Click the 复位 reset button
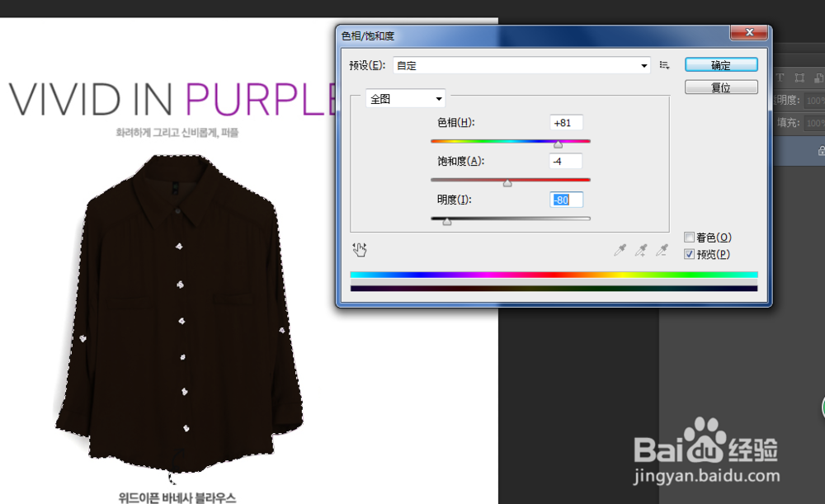Image resolution: width=825 pixels, height=504 pixels. click(x=720, y=86)
